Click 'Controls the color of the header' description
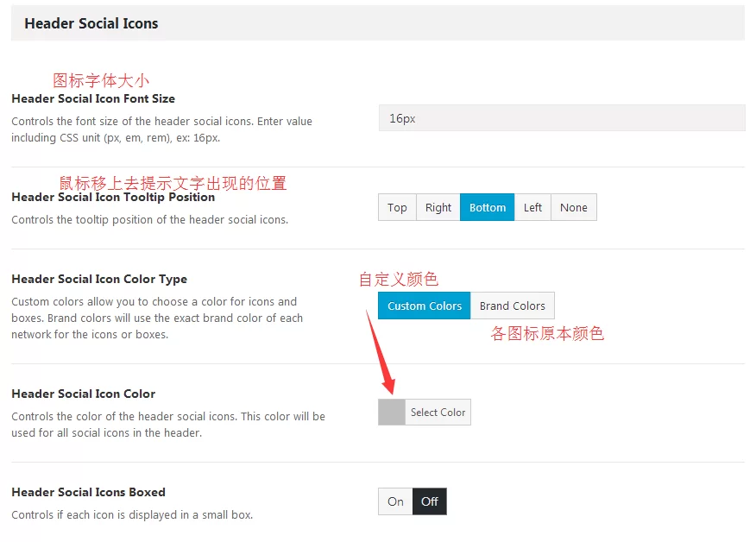Viewport: 756px width, 542px height. pos(168,425)
